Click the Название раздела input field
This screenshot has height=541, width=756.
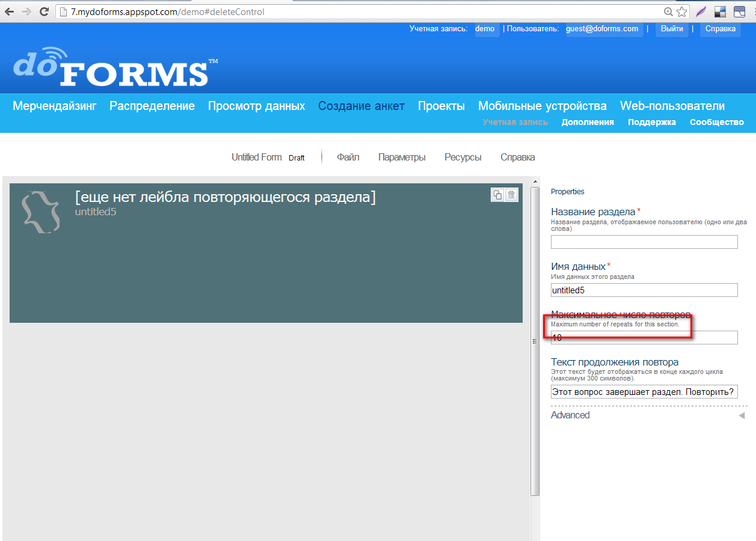click(x=644, y=242)
